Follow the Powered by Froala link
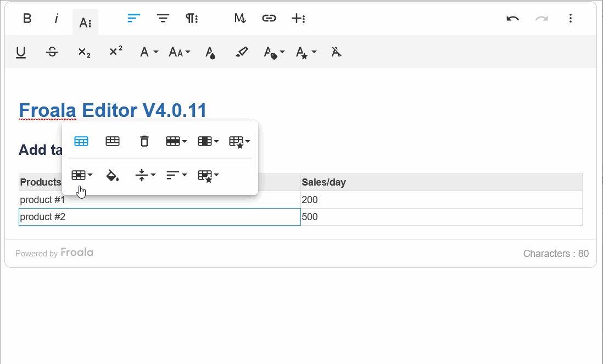 pyautogui.click(x=77, y=253)
